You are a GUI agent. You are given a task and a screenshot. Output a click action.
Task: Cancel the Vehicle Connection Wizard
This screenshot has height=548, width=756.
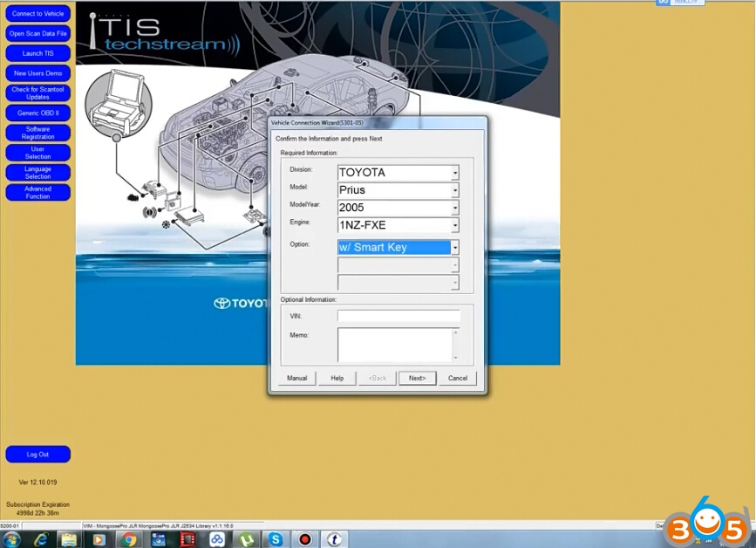(458, 378)
